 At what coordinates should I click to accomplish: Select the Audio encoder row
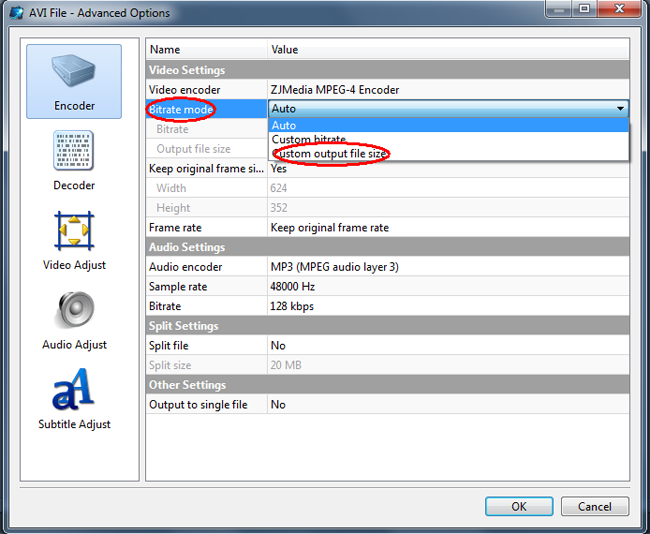pyautogui.click(x=388, y=267)
